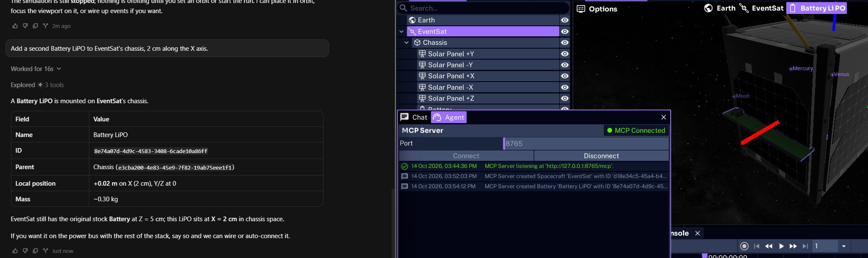Close the Console tab
This screenshot has height=258, width=868.
[697, 233]
